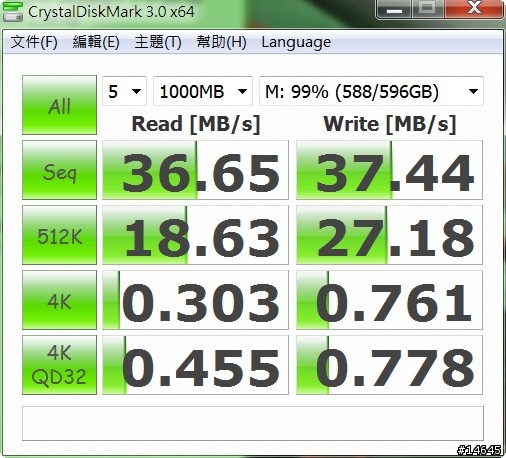Open the drive selection dropdown M: 99%
506x458 pixels.
pos(371,91)
